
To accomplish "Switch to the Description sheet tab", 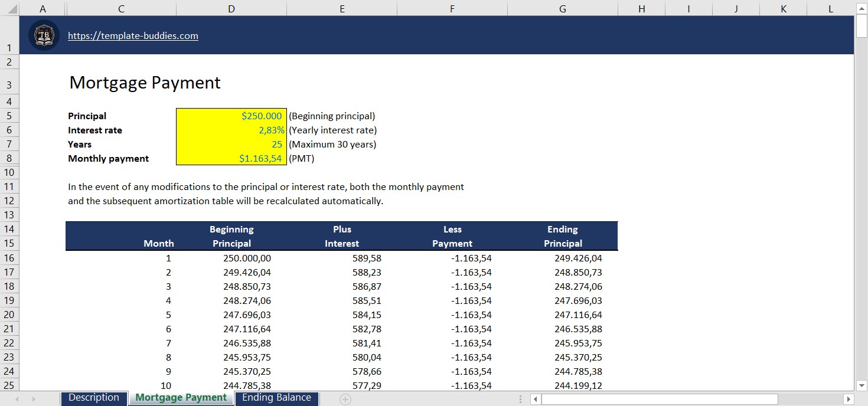I will [x=94, y=398].
